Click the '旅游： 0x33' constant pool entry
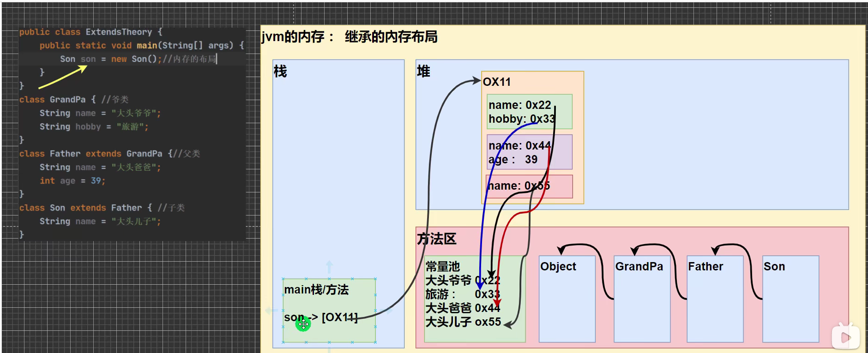The image size is (868, 353). (463, 294)
